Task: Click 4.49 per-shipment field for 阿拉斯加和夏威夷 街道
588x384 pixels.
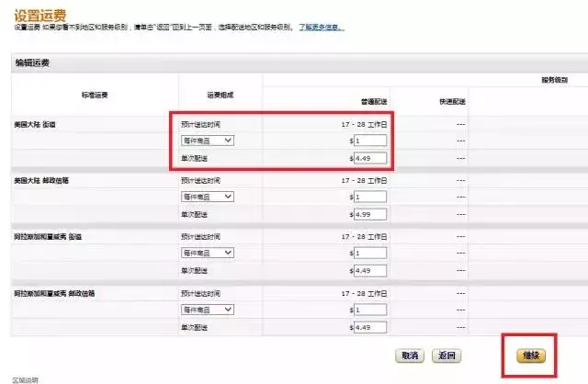Action: point(370,271)
